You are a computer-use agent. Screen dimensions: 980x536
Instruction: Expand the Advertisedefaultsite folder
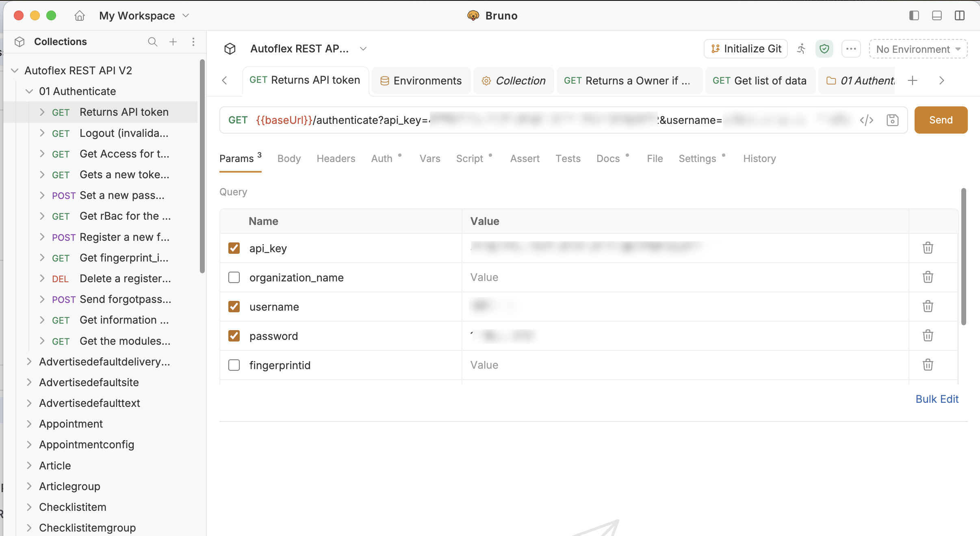29,383
